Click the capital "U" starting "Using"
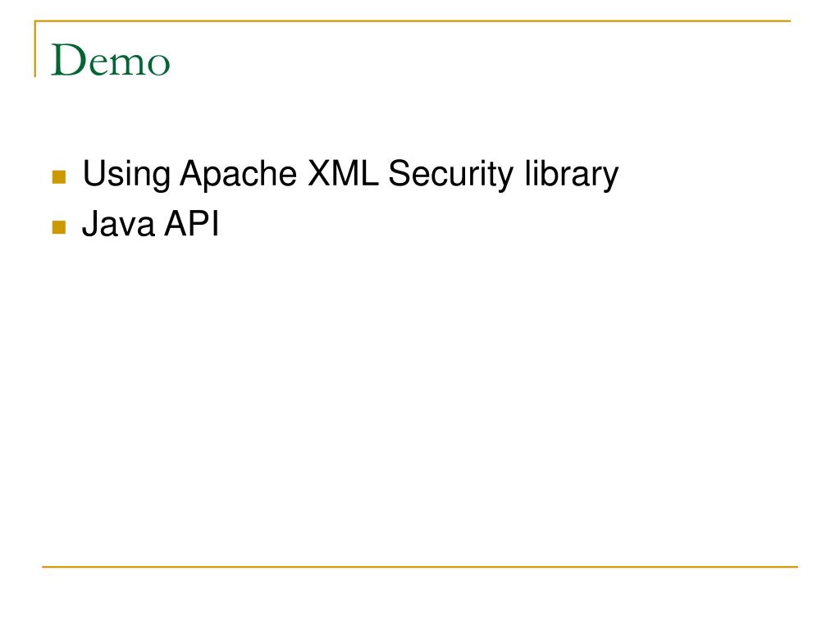Viewport: 840px width, 630px height. tap(94, 173)
